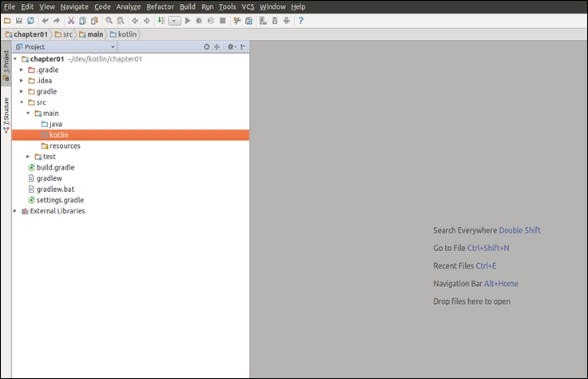Viewport: 588px width, 379px height.
Task: Click the Redo arrow icon
Action: tap(57, 21)
